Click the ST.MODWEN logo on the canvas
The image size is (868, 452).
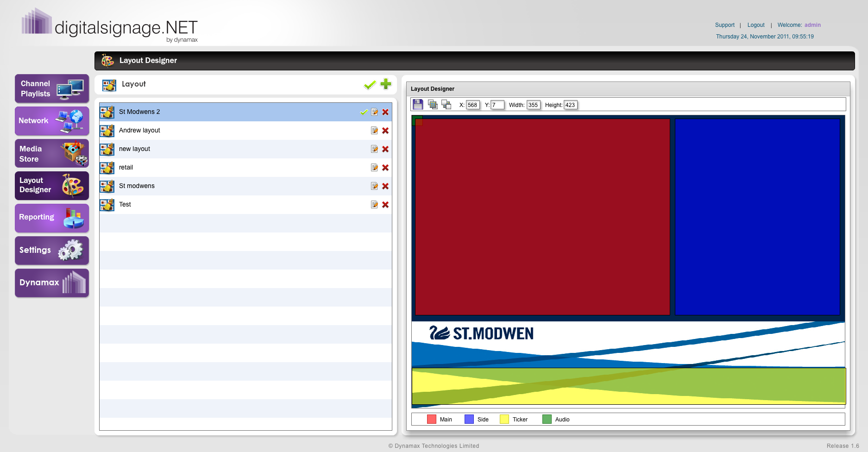482,333
